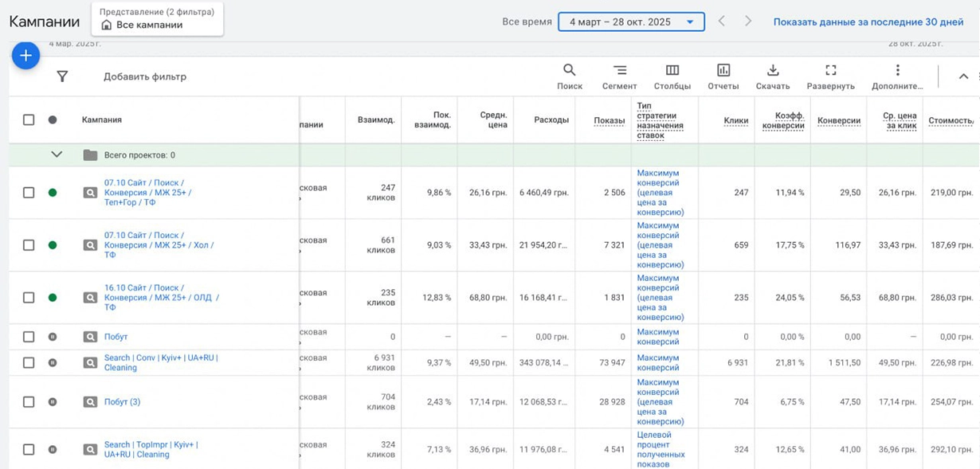Open the Отчеты reports icon
The image size is (980, 469).
pos(723,76)
